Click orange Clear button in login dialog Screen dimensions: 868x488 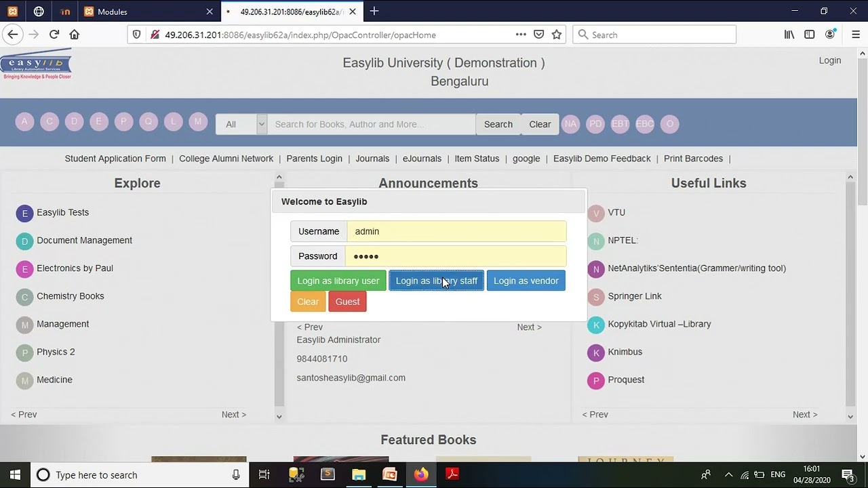(308, 302)
